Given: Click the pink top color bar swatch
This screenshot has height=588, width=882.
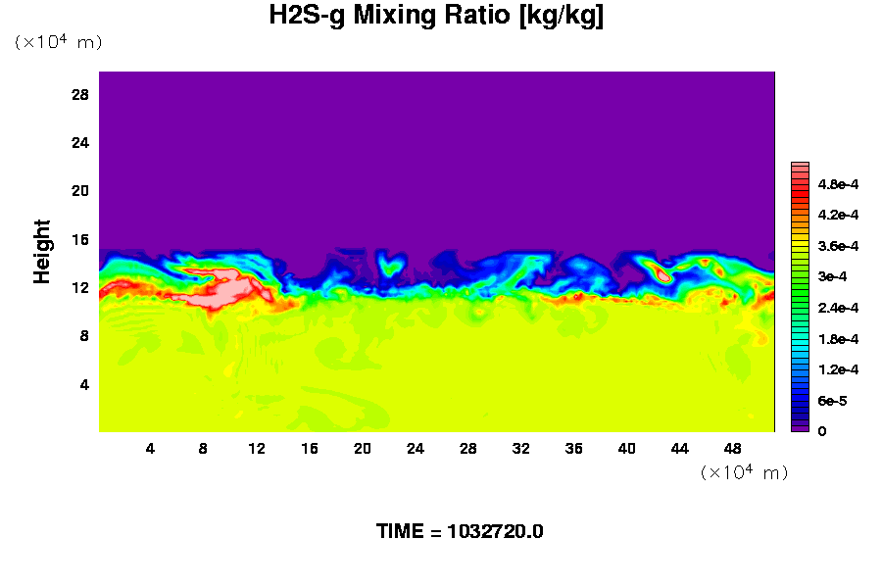Looking at the screenshot, I should coord(799,168).
